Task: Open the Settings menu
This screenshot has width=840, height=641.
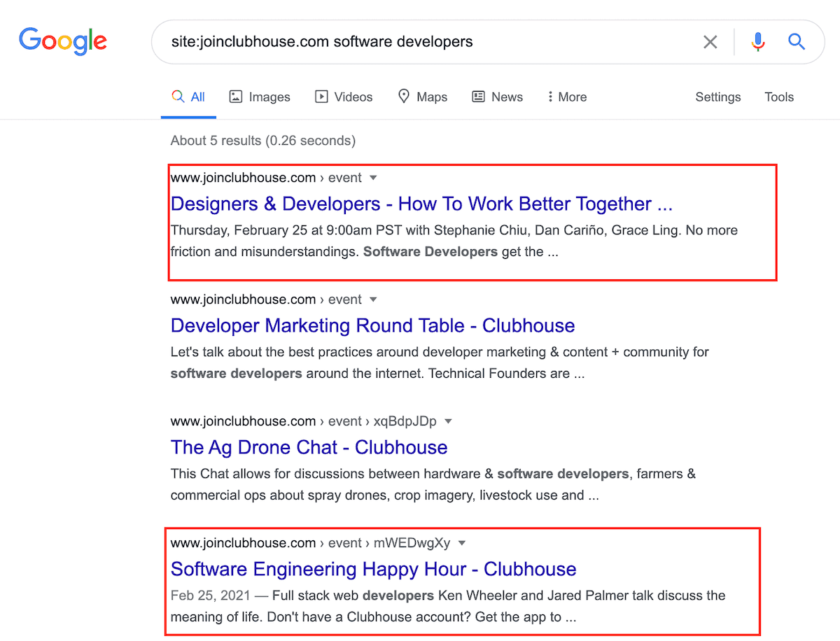Action: (718, 97)
